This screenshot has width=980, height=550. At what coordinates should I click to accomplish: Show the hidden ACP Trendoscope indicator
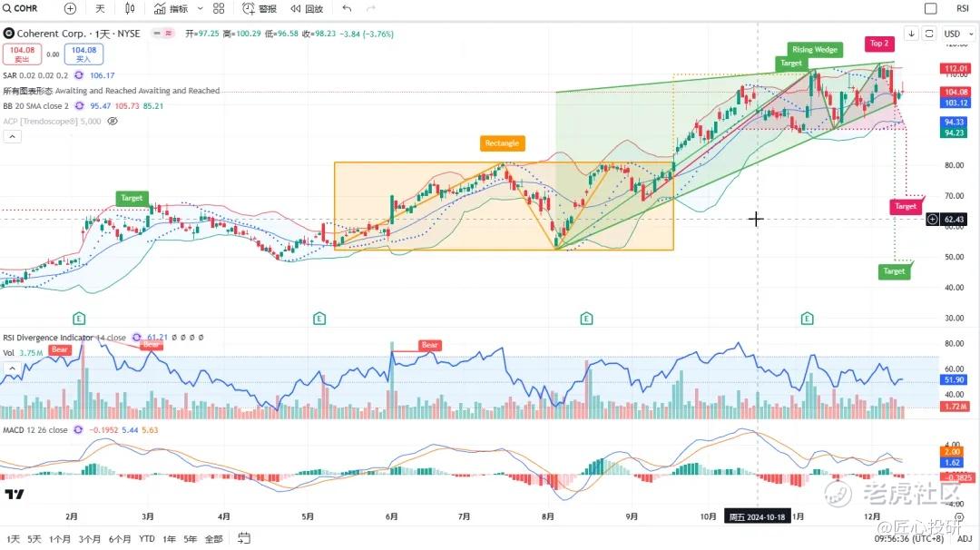click(x=113, y=122)
